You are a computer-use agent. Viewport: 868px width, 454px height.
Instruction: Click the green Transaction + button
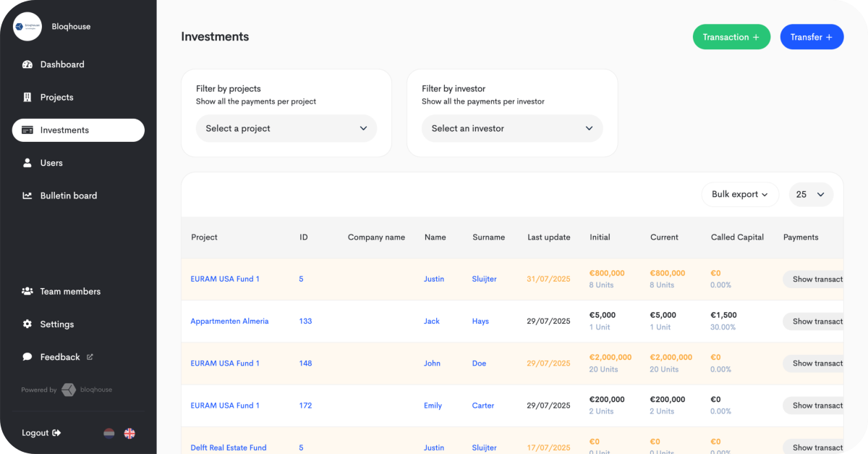[731, 37]
